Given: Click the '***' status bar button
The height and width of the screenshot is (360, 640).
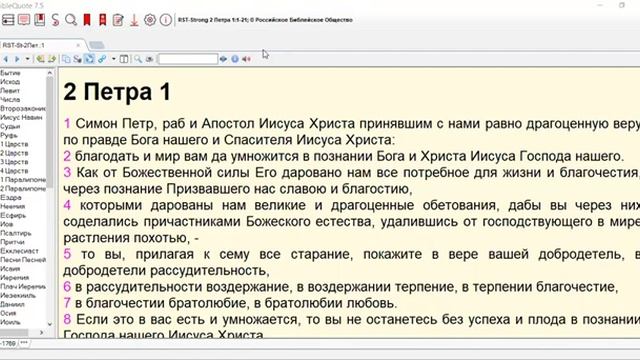Looking at the screenshot, I should [x=24, y=343].
